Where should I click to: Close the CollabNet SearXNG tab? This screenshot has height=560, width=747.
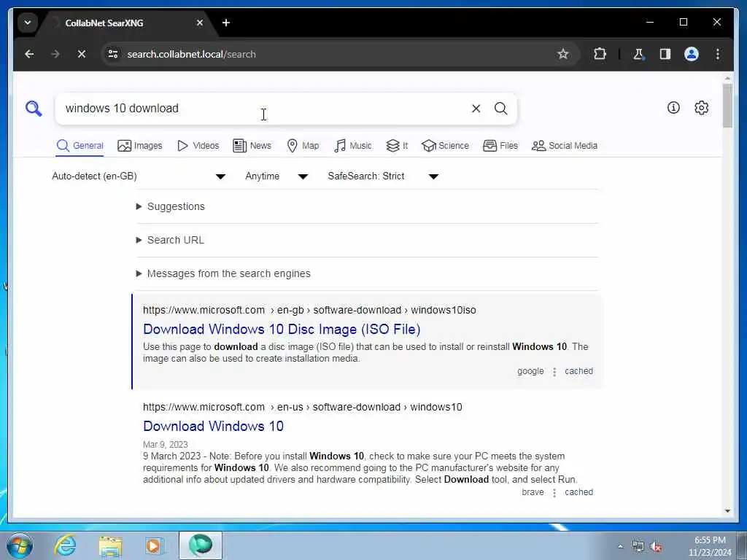pyautogui.click(x=200, y=23)
